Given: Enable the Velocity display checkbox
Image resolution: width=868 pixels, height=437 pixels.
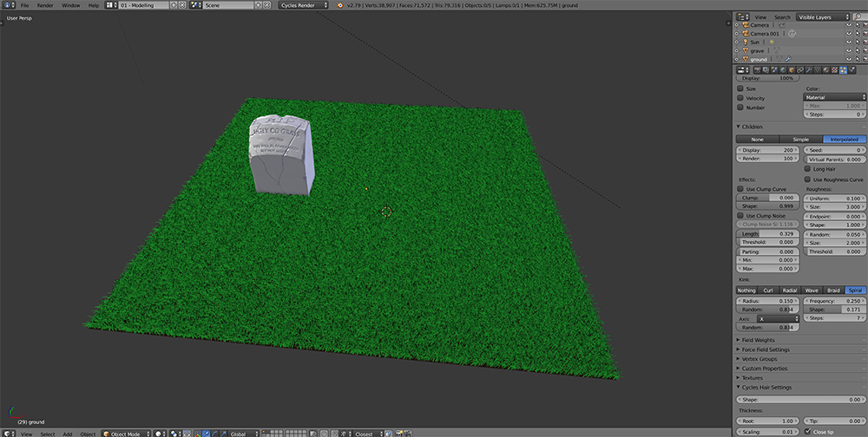Looking at the screenshot, I should (740, 98).
